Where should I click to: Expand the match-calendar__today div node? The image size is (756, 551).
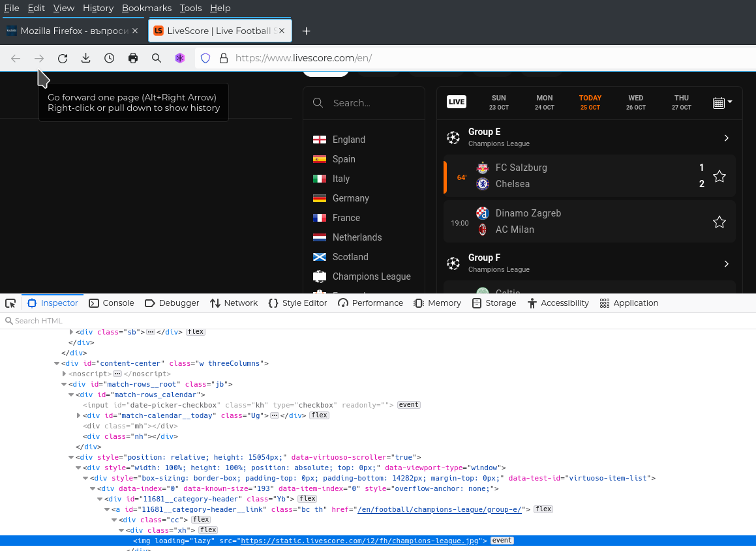[x=78, y=415]
